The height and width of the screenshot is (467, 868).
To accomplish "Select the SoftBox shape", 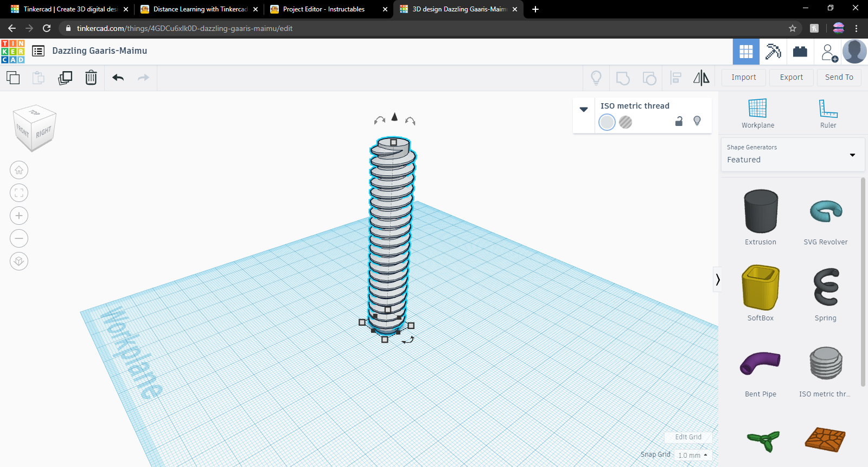I will [761, 293].
